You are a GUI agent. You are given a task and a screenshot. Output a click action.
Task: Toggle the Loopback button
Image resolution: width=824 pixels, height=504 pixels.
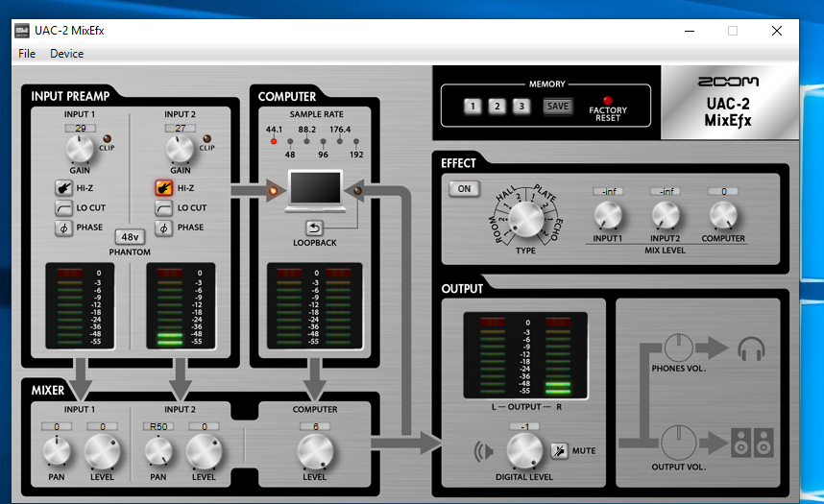point(314,228)
